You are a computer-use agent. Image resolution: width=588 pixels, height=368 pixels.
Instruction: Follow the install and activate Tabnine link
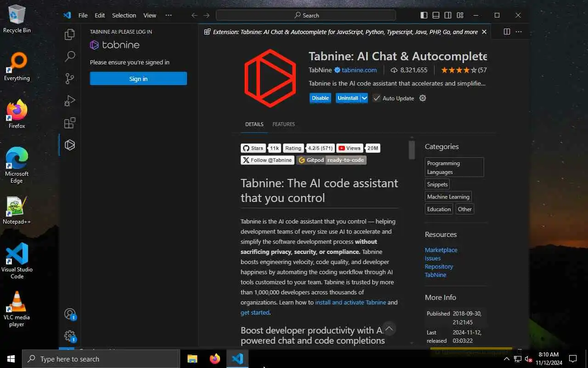(351, 302)
